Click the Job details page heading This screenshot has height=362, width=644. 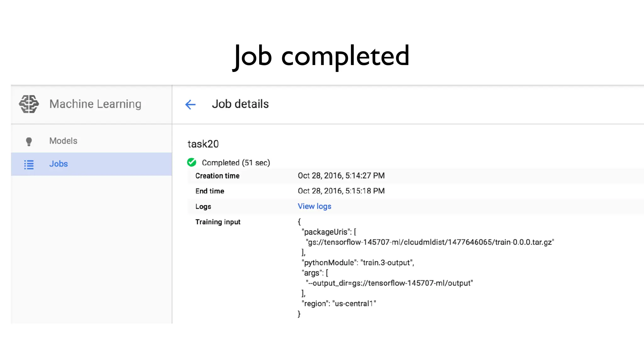pyautogui.click(x=240, y=104)
